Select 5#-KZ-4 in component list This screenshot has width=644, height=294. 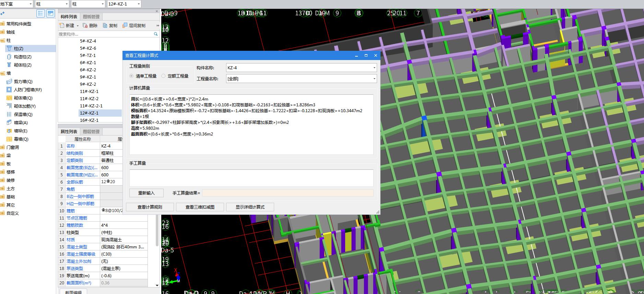(x=88, y=41)
